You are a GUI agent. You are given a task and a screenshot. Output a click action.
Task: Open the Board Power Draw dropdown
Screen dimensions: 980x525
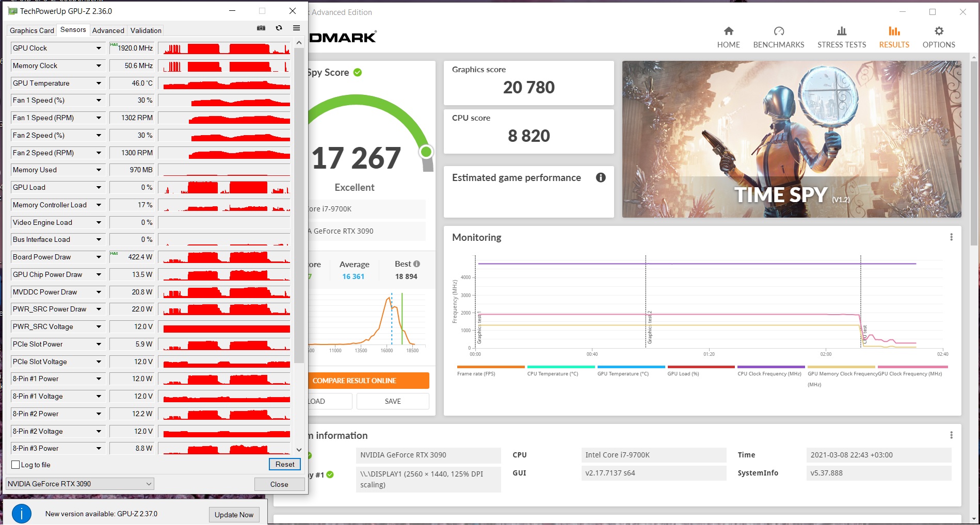[x=99, y=257]
